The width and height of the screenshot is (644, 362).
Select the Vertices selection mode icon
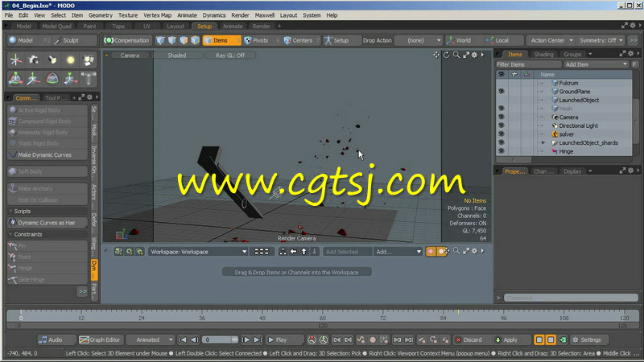(x=160, y=40)
